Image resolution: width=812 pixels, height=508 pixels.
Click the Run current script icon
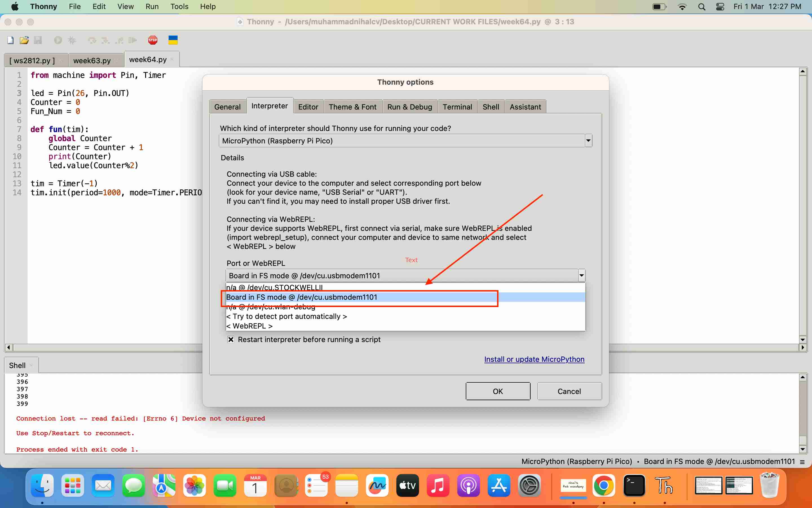point(58,40)
